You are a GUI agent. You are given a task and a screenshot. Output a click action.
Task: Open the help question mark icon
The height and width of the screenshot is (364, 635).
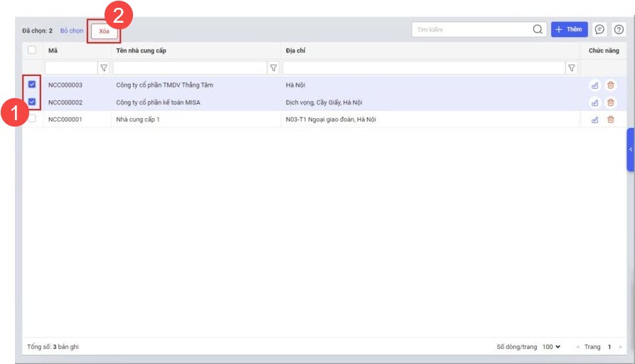[619, 30]
